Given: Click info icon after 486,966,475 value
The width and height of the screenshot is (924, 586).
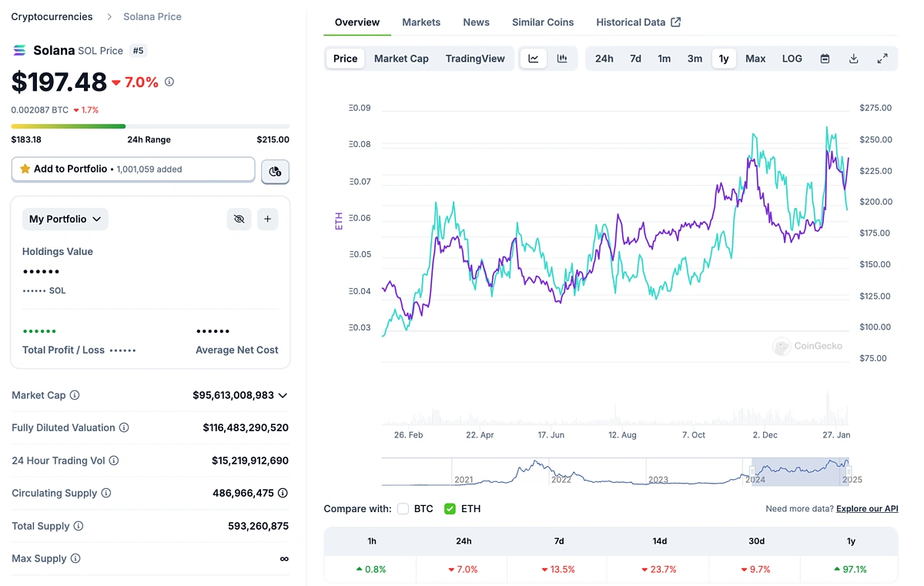Looking at the screenshot, I should pos(283,493).
